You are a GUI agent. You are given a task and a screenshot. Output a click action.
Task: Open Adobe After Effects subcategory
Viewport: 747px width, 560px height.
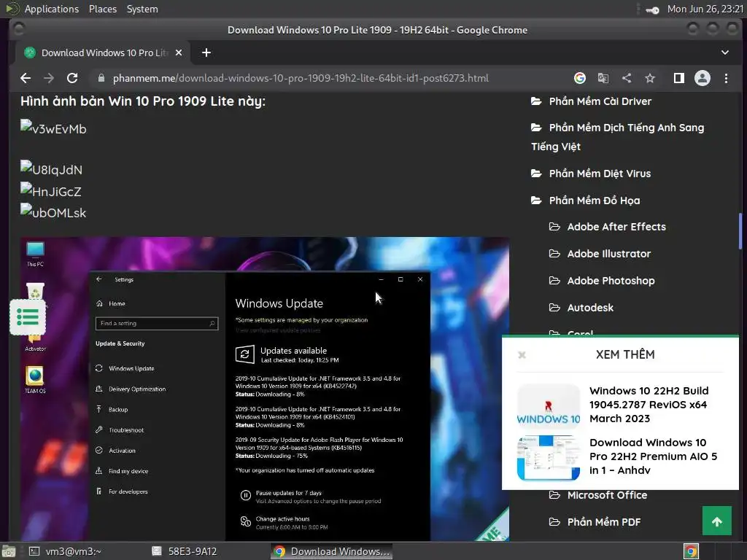(x=616, y=227)
